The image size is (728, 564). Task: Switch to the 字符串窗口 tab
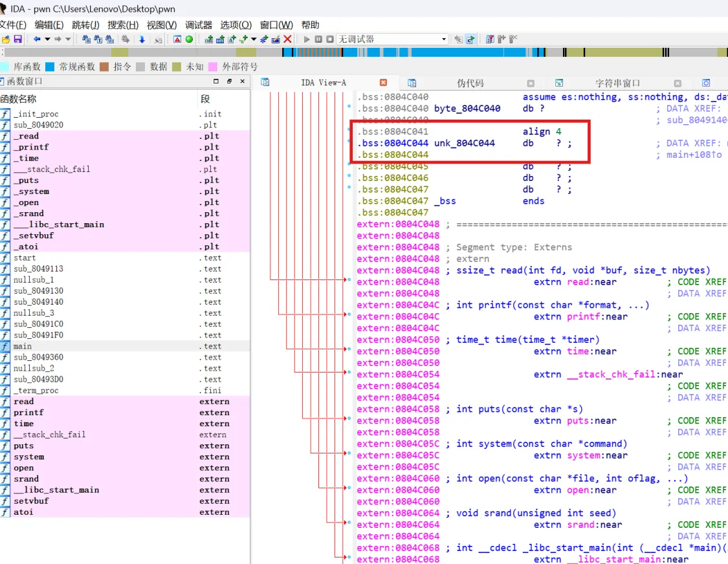coord(617,83)
